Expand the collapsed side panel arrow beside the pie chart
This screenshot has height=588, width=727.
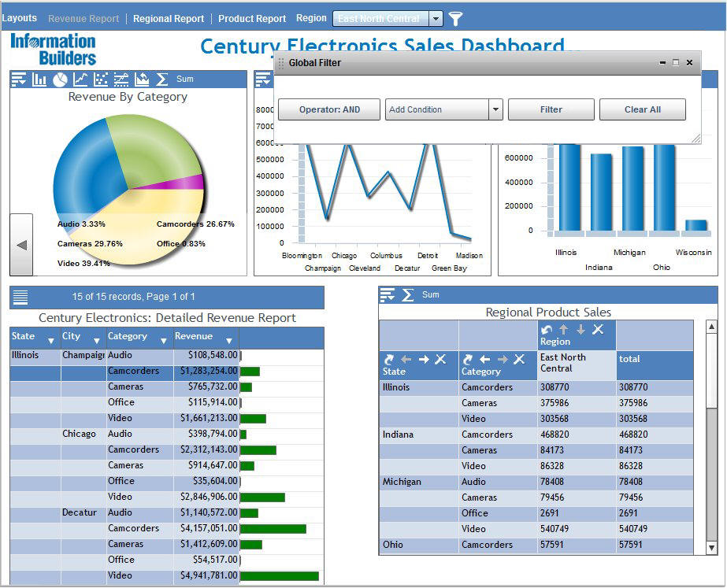(x=21, y=245)
